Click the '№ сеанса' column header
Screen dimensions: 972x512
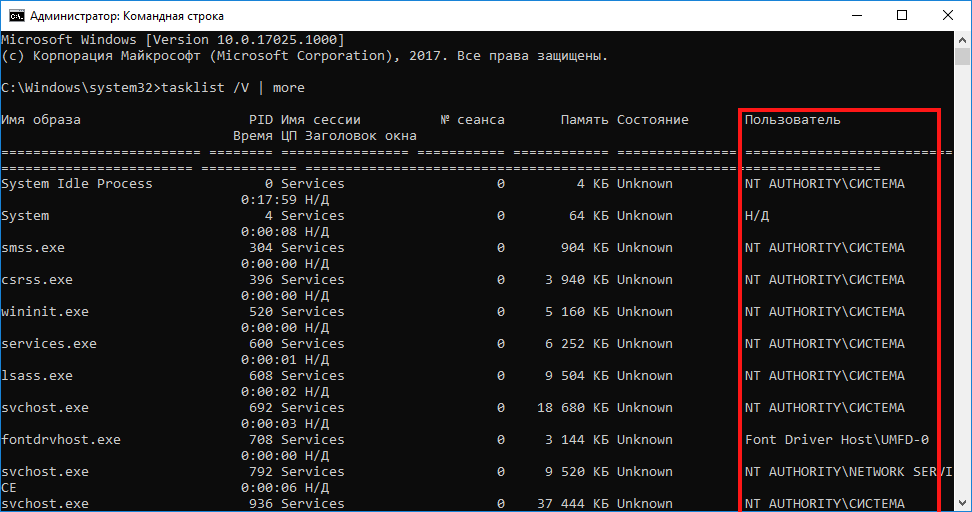coord(472,120)
